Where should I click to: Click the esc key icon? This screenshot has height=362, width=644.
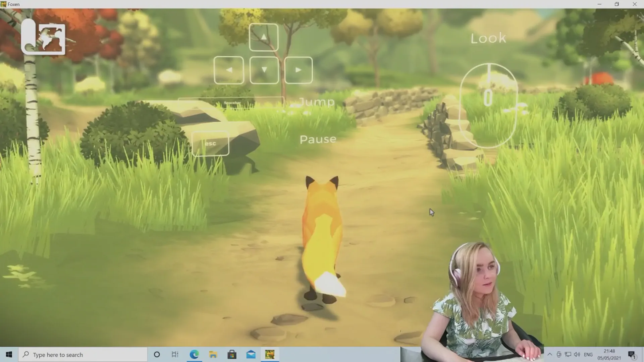click(210, 143)
